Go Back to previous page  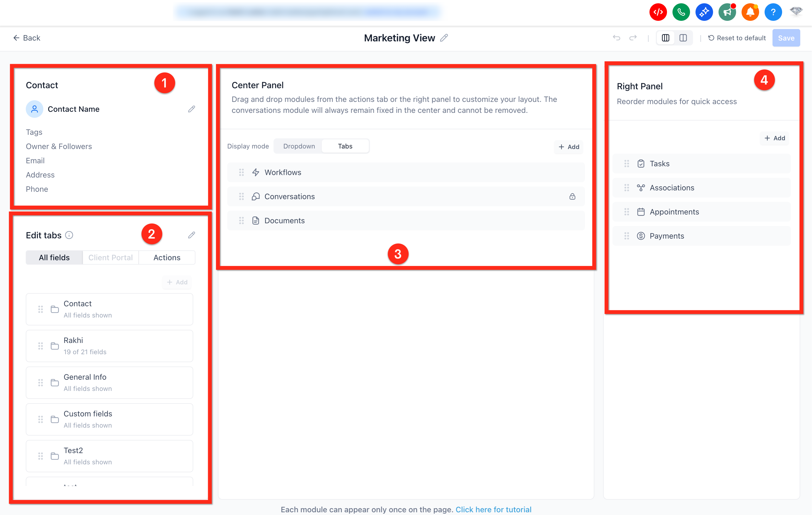(27, 38)
